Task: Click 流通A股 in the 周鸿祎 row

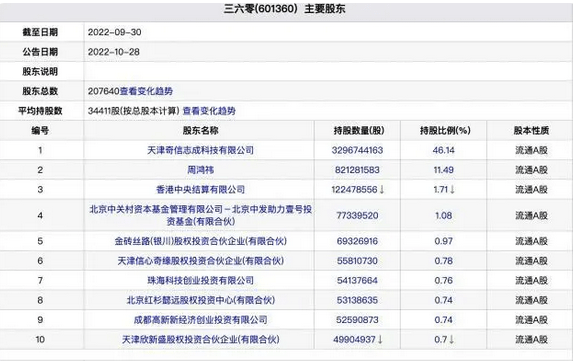Action: coord(531,170)
